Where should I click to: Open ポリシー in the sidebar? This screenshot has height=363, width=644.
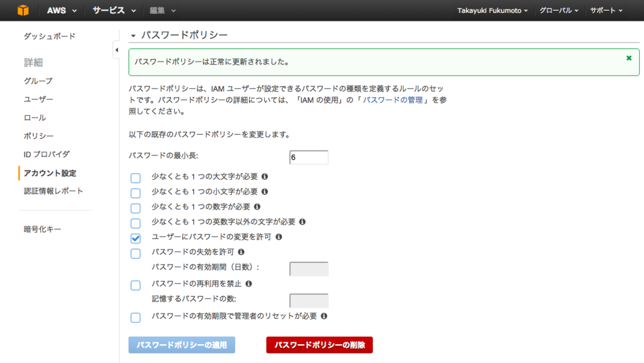point(38,136)
